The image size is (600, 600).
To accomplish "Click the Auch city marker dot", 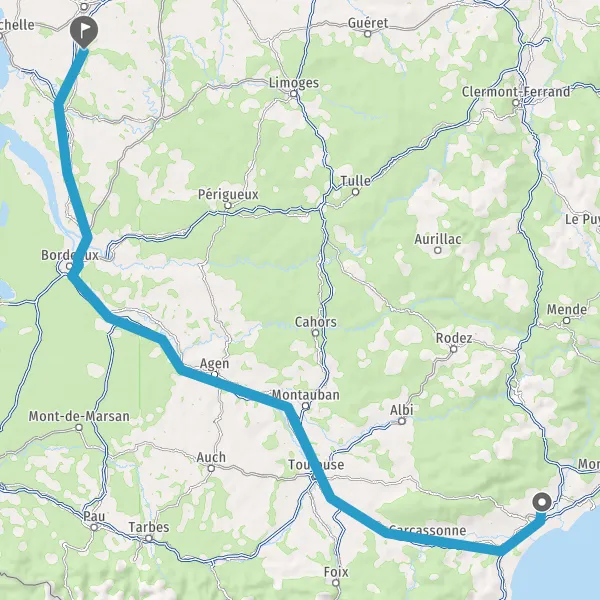I will 211,468.
